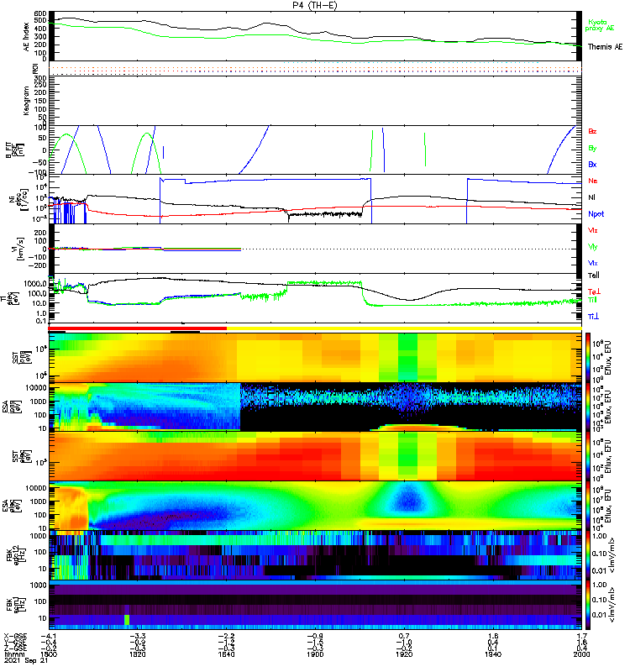The image size is (630, 672).
Task: Click the red perpendicular Te legend label
Action: pyautogui.click(x=593, y=291)
